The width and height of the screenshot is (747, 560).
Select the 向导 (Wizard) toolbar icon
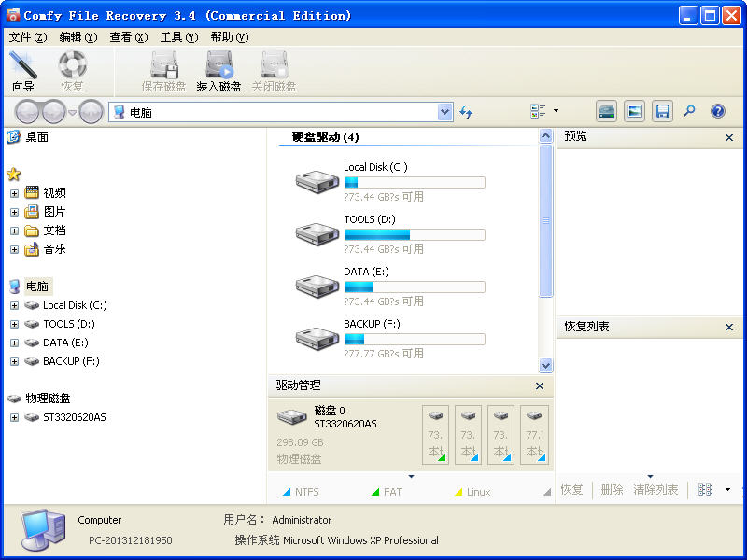24,70
